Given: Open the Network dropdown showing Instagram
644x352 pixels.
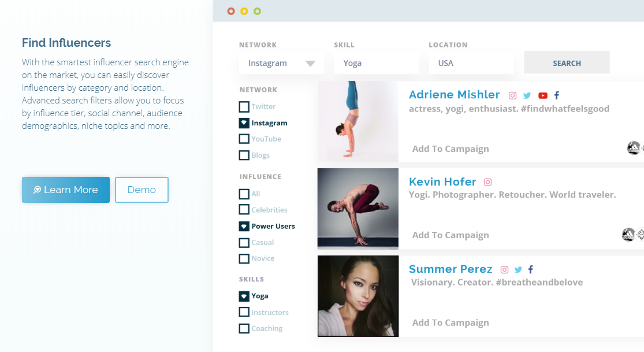Looking at the screenshot, I should [281, 63].
